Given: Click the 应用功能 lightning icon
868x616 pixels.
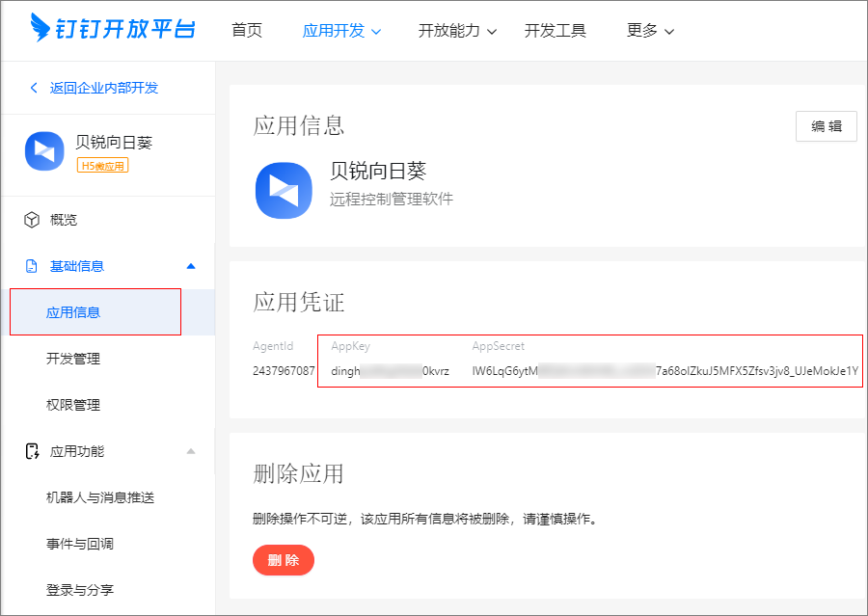Looking at the screenshot, I should point(32,451).
